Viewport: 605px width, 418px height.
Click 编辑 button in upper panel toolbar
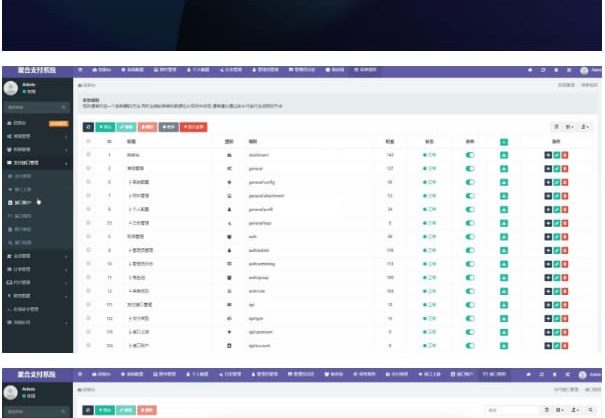point(126,127)
